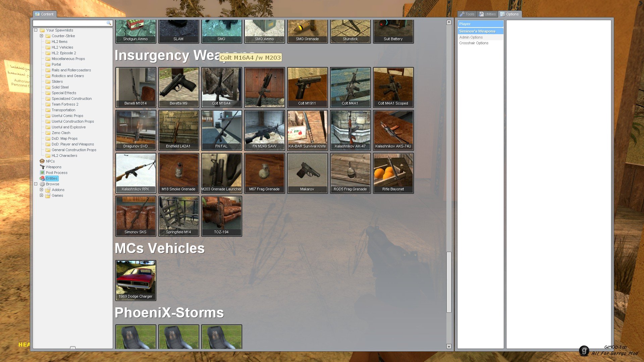Collapse the Player options category
The height and width of the screenshot is (362, 644).
(480, 24)
